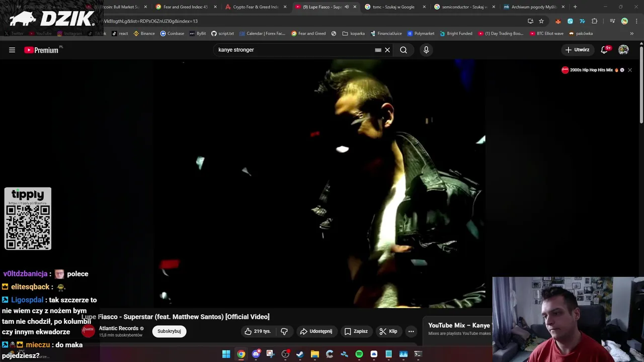This screenshot has width=644, height=362.
Task: Open the Bright Funded bookmark
Action: [x=456, y=34]
